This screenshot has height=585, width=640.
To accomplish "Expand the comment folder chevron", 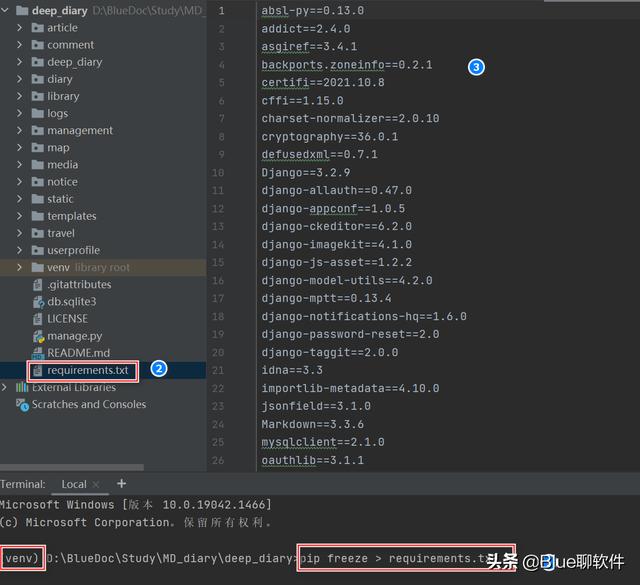I will coord(19,45).
